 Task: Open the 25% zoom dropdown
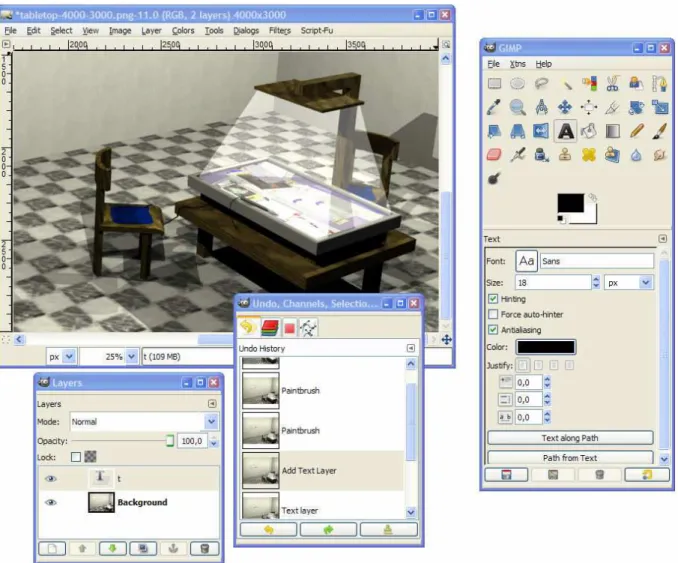point(132,357)
